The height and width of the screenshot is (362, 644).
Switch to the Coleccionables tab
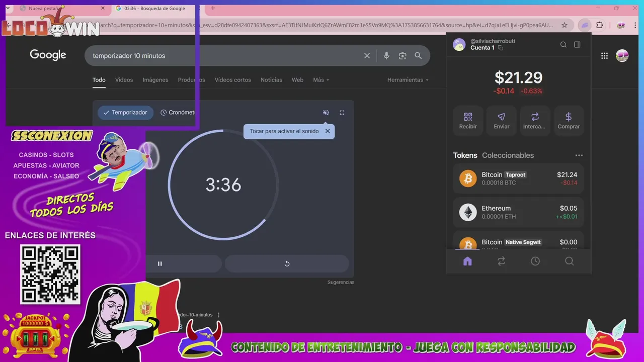508,155
